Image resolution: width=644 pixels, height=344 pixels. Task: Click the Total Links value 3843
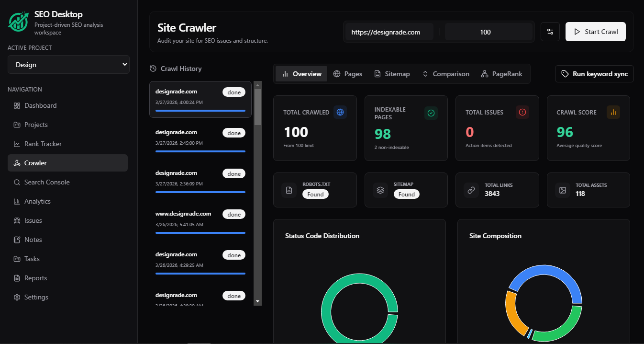click(x=492, y=194)
